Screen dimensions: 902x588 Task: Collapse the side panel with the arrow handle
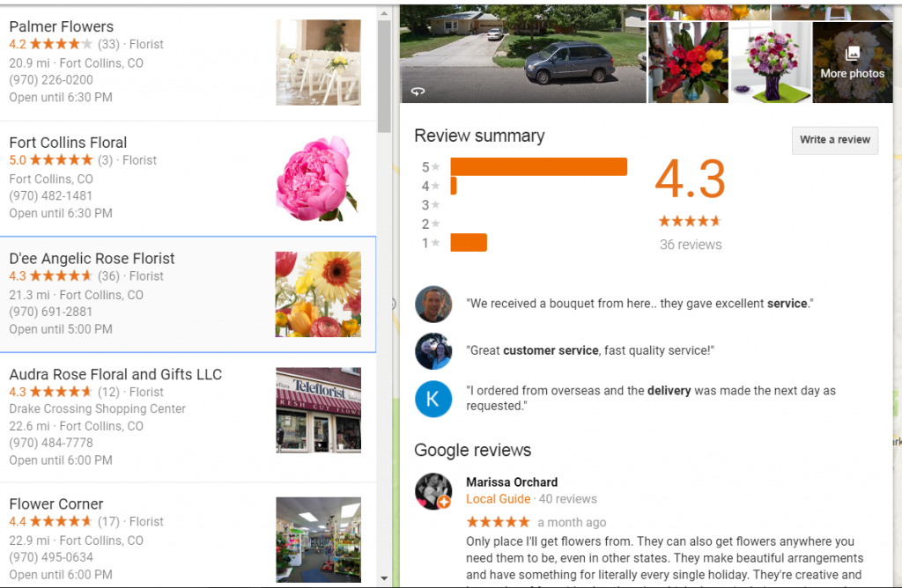(x=394, y=304)
